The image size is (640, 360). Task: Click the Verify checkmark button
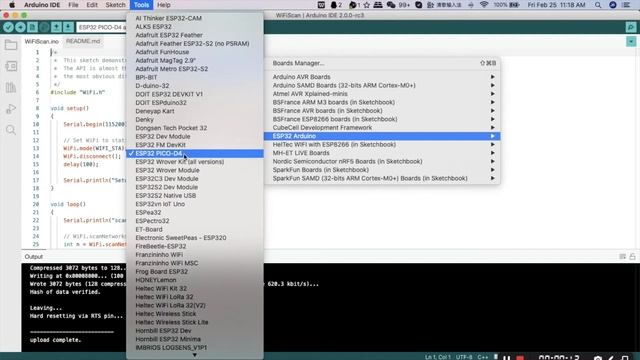tap(8, 27)
